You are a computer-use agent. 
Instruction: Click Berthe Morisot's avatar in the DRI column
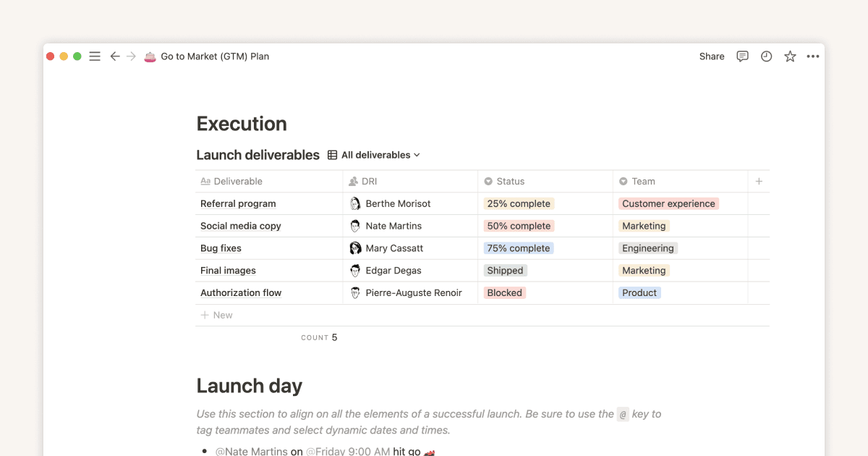(356, 203)
